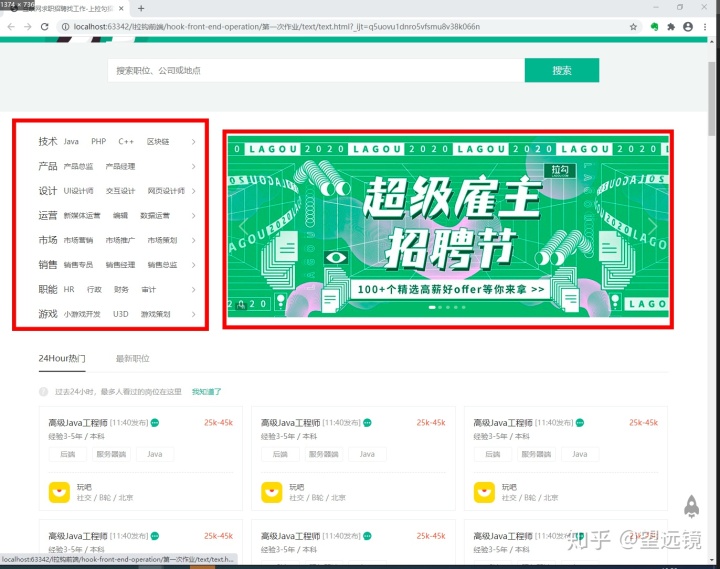This screenshot has width=720, height=569.
Task: View site information icon in address bar
Action: point(65,27)
